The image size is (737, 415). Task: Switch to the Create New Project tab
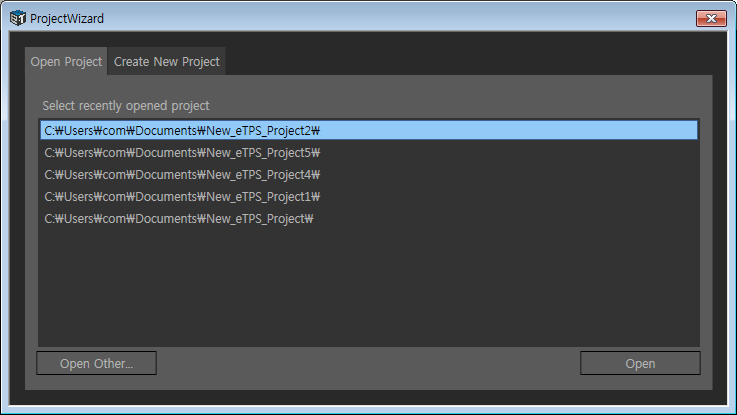point(166,61)
